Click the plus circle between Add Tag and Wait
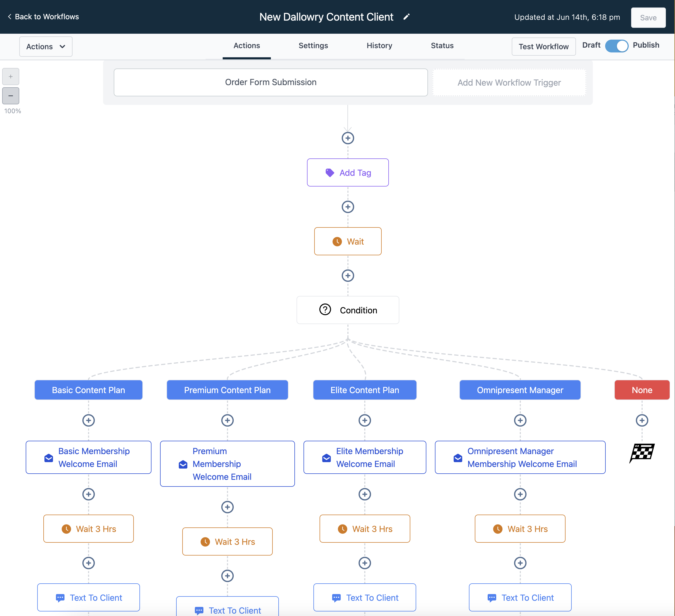The image size is (675, 616). pyautogui.click(x=348, y=207)
